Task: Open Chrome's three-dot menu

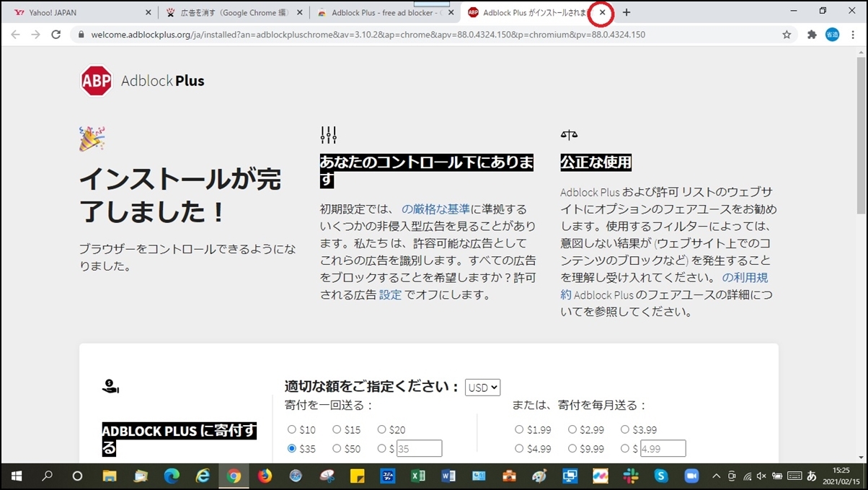Action: [x=853, y=35]
